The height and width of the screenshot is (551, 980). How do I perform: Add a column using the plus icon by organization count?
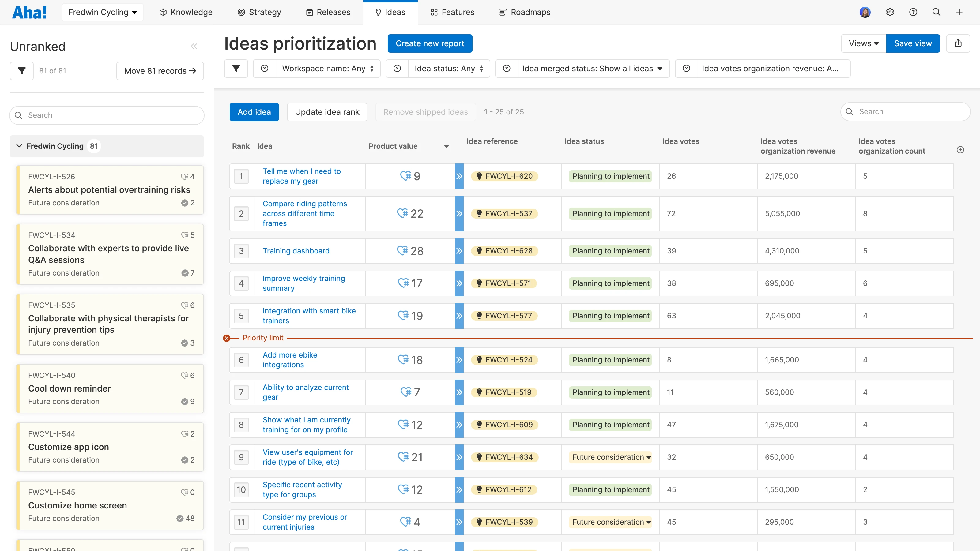point(961,149)
